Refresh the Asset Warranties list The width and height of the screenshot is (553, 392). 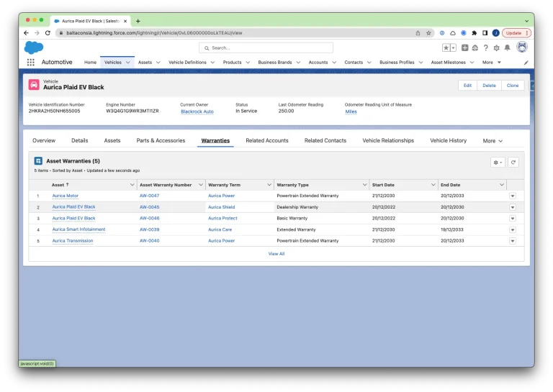coord(513,163)
